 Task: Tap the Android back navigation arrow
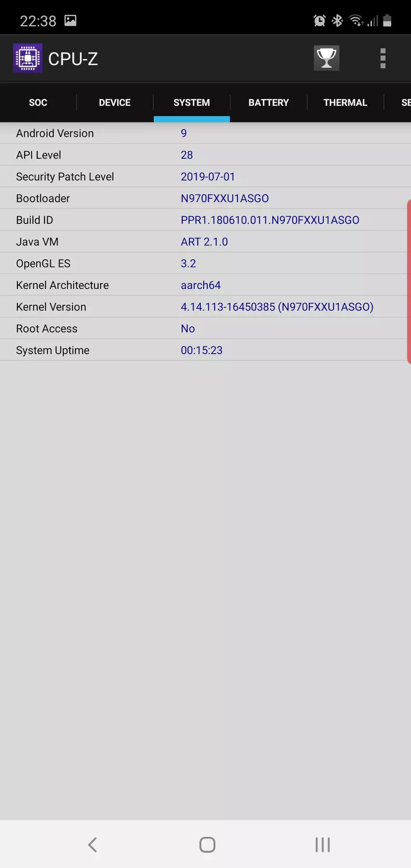point(92,845)
